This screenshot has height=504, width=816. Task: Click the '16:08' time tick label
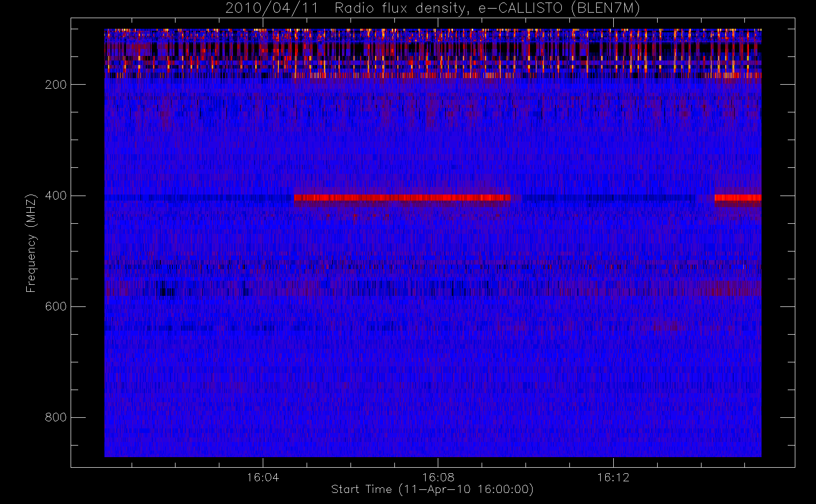438,477
